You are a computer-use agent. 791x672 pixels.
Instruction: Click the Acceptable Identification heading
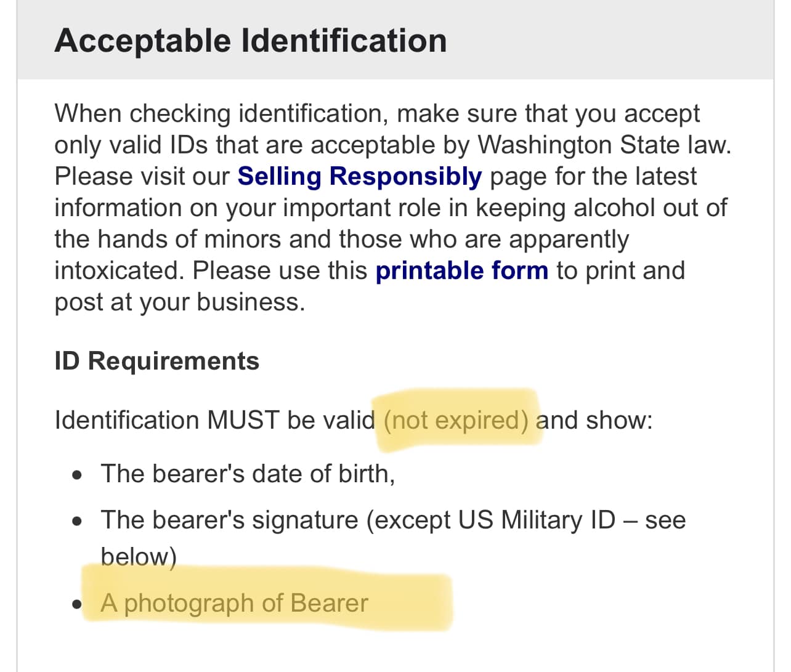251,41
